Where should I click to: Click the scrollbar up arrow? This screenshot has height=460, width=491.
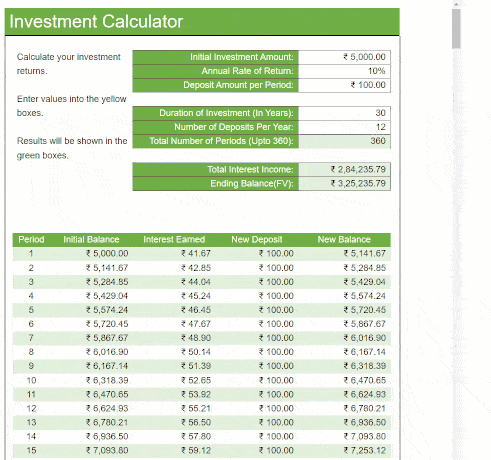tap(456, 4)
